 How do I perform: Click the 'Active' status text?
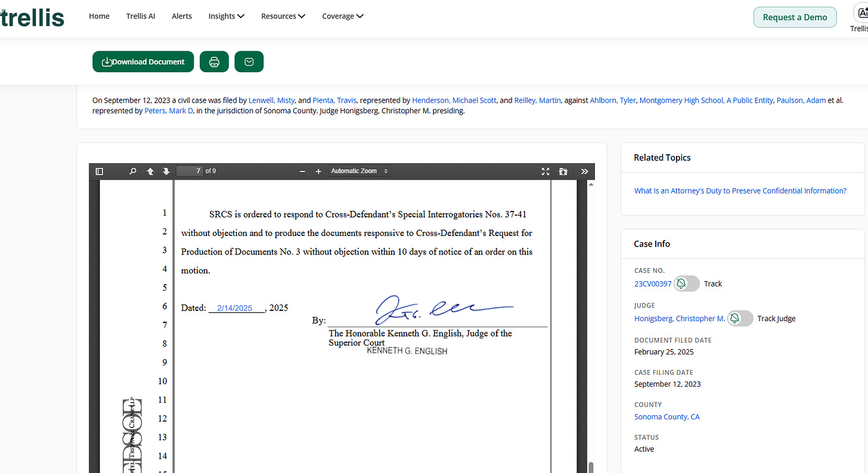(644, 449)
